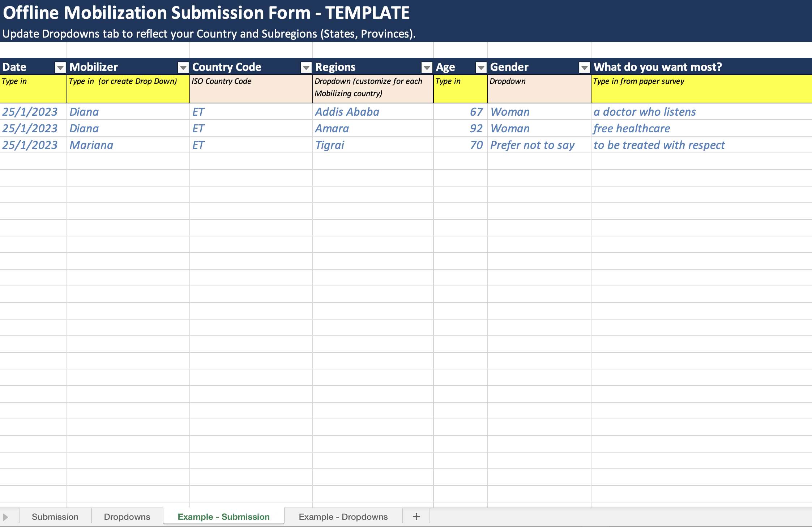This screenshot has height=527, width=812.
Task: Expand the Country Code filter arrow
Action: point(306,67)
